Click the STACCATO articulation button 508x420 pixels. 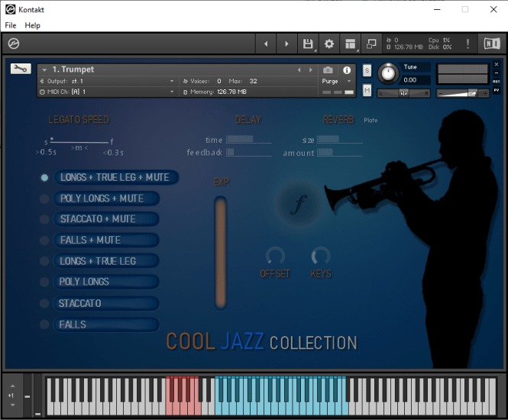99,303
